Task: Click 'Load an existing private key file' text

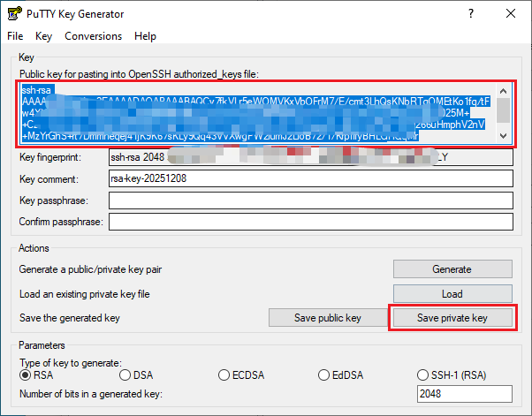Action: click(85, 294)
